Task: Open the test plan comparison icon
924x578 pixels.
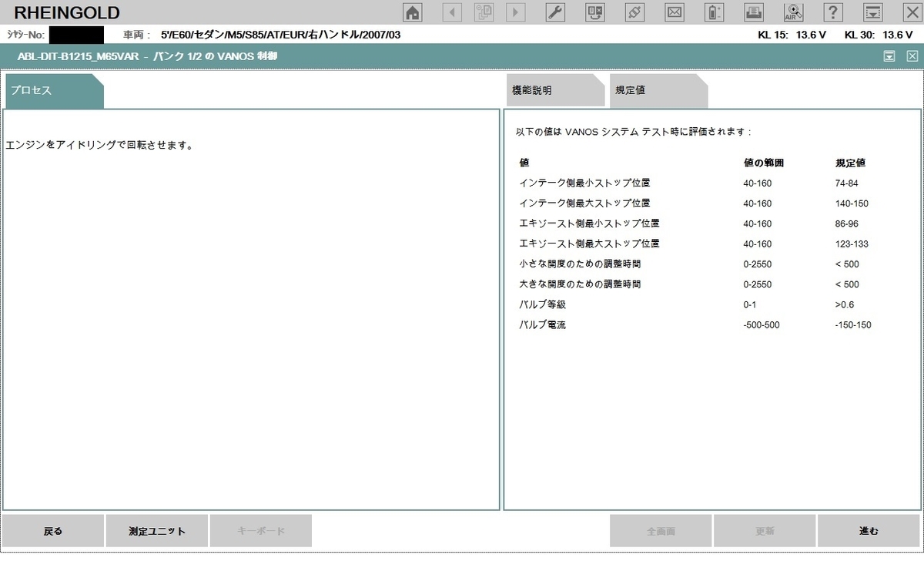Action: 595,12
